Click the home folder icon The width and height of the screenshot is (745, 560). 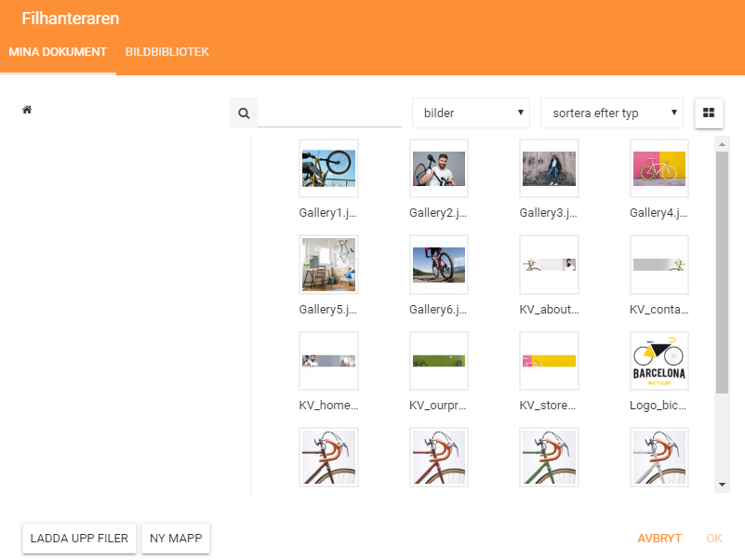(x=27, y=110)
